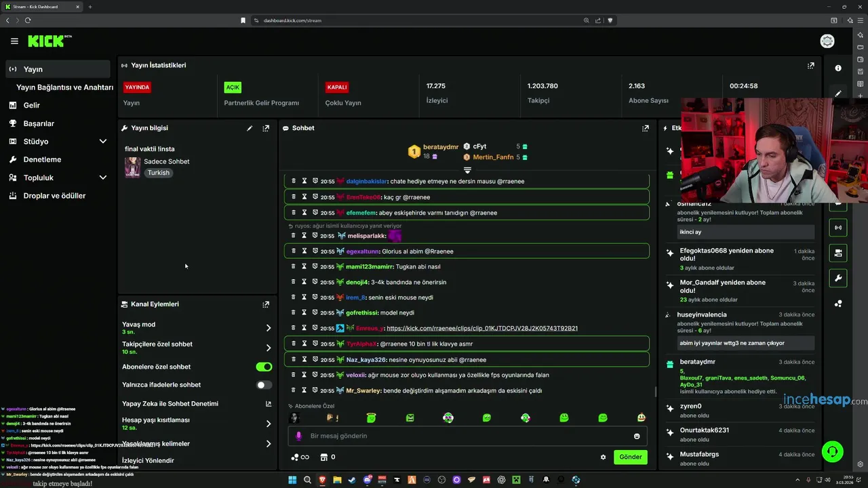868x488 pixels.
Task: Click the wrench icon in right sidebar
Action: (838, 278)
